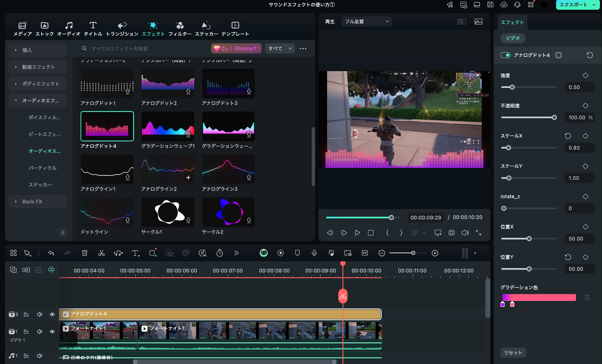Switch to the タイトル tab
The height and width of the screenshot is (364, 602).
coord(93,29)
